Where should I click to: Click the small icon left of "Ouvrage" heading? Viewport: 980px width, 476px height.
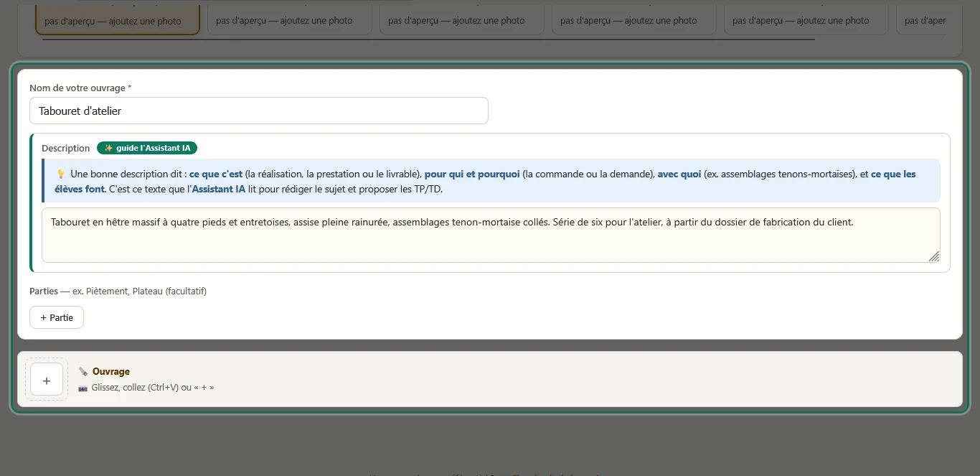pos(83,371)
